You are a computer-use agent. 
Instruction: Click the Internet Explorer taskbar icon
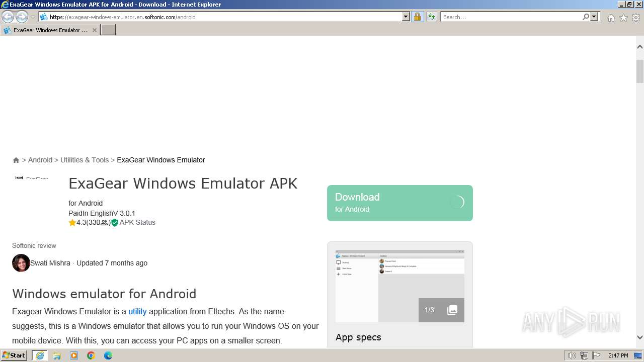pyautogui.click(x=40, y=355)
